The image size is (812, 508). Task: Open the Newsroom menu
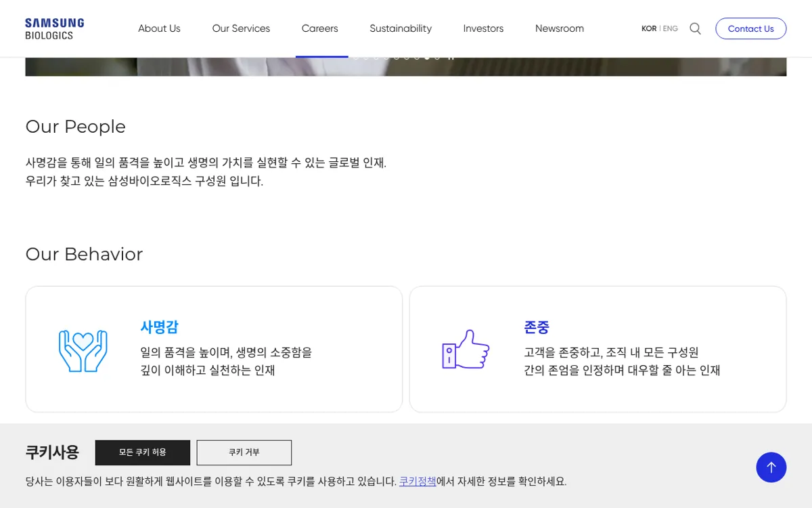point(560,28)
